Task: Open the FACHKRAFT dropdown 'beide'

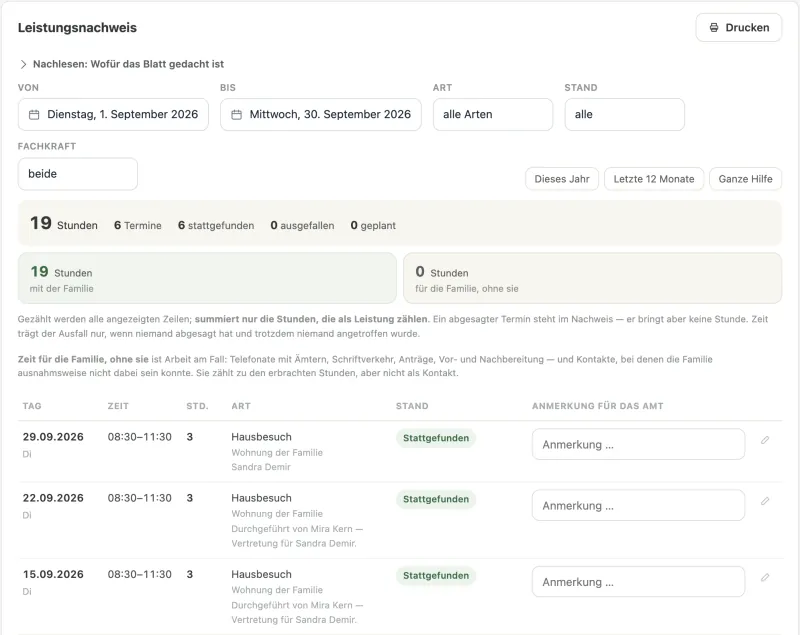Action: point(78,174)
